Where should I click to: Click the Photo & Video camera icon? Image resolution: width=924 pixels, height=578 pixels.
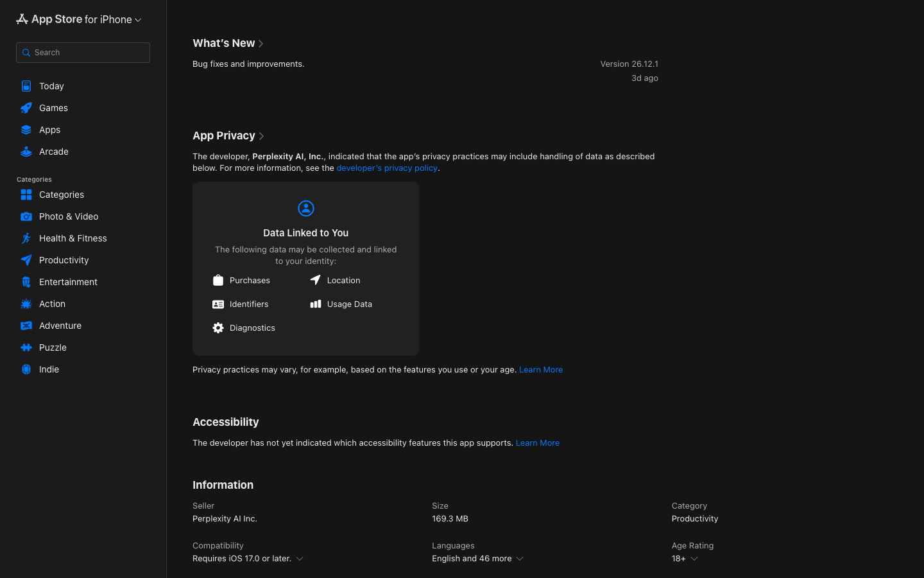point(26,216)
